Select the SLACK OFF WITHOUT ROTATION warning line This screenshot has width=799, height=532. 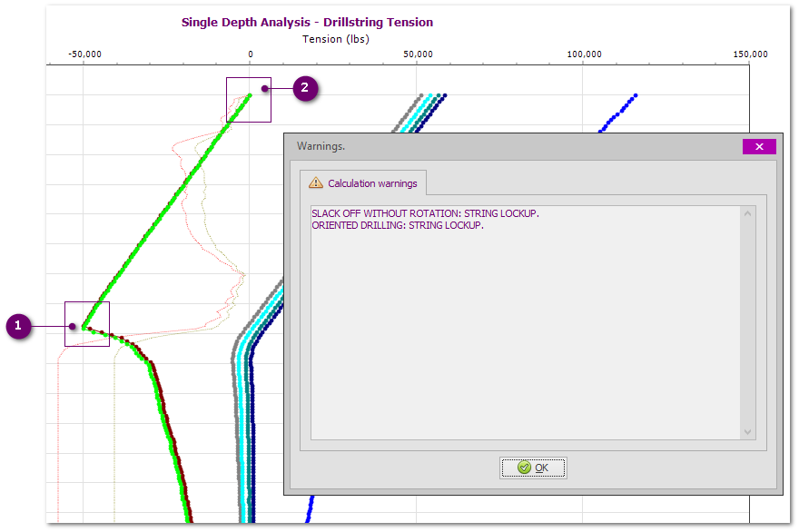click(425, 213)
